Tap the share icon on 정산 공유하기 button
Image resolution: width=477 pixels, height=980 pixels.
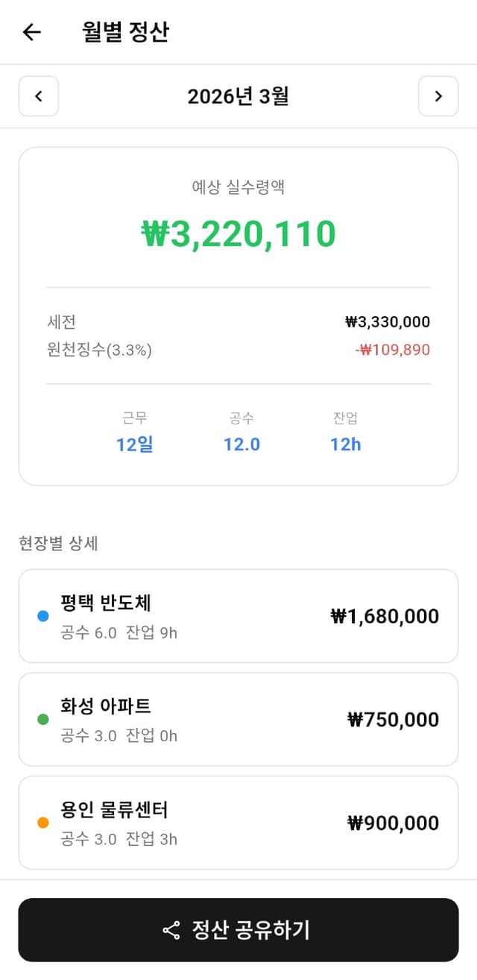170,931
